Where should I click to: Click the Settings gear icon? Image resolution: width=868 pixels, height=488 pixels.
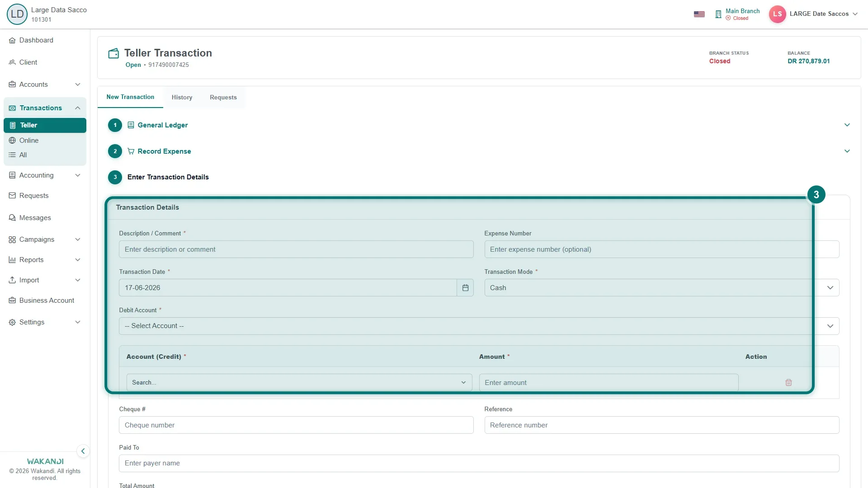coord(12,322)
